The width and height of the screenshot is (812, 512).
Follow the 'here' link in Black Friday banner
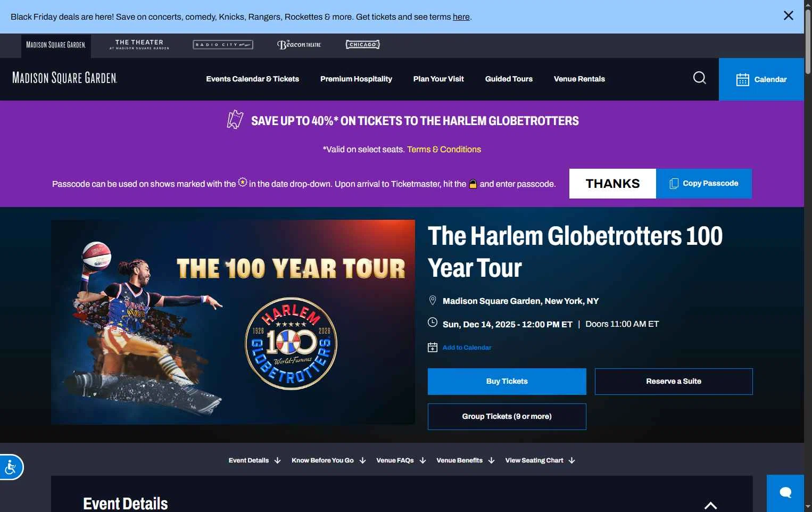pyautogui.click(x=461, y=17)
